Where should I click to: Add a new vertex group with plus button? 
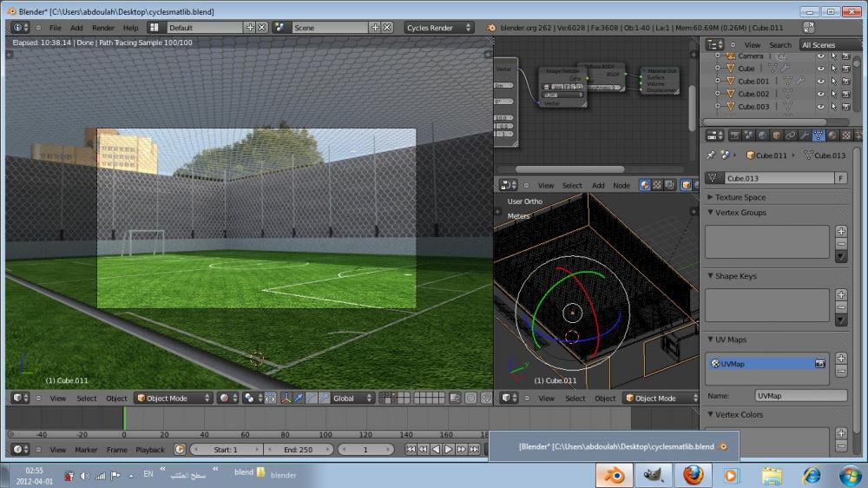[x=841, y=231]
